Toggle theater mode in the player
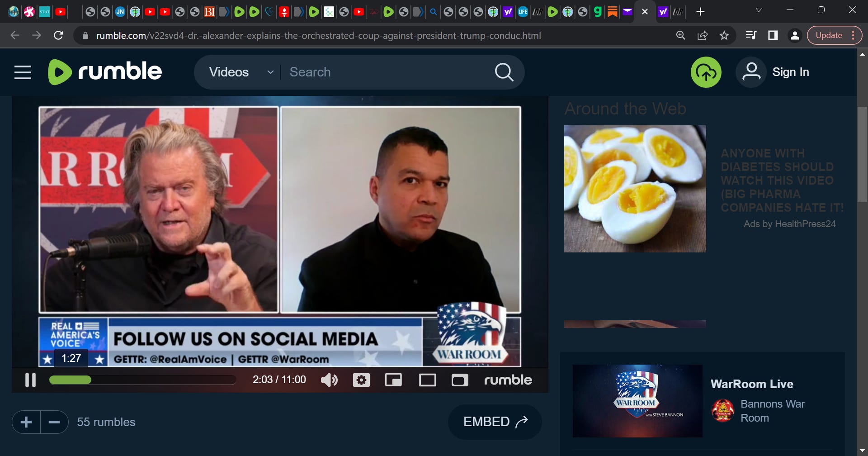868x456 pixels. [x=427, y=380]
